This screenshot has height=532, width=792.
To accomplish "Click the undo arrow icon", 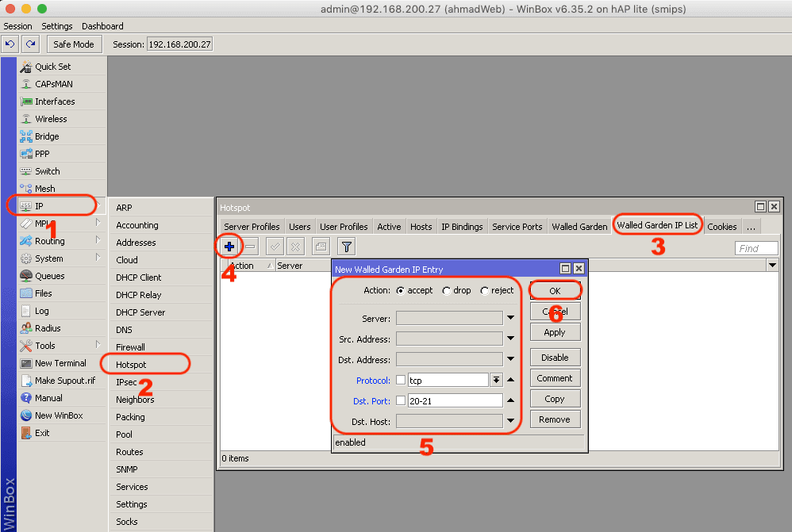I will [x=10, y=44].
